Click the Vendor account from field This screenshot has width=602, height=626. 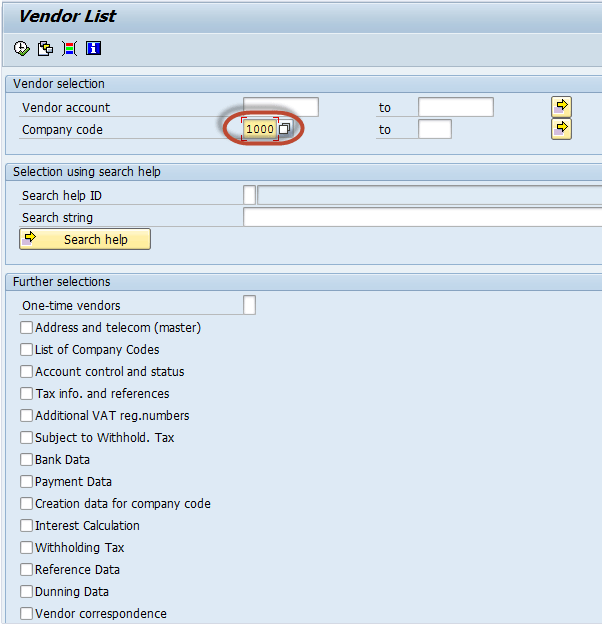(x=281, y=107)
